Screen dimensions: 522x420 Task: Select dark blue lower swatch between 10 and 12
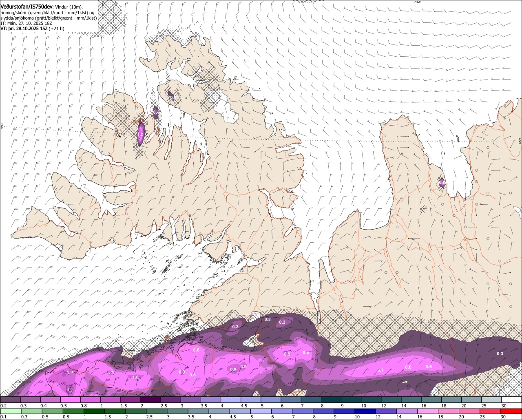pyautogui.click(x=365, y=411)
